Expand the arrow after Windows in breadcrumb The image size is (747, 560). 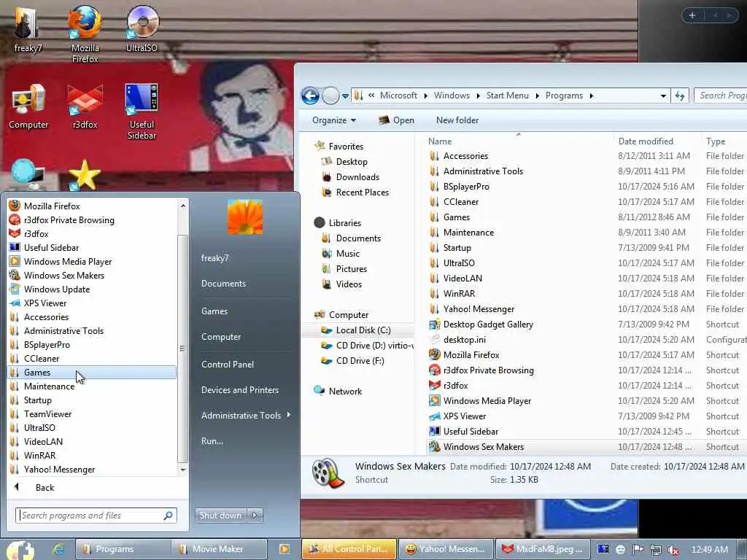pyautogui.click(x=478, y=96)
